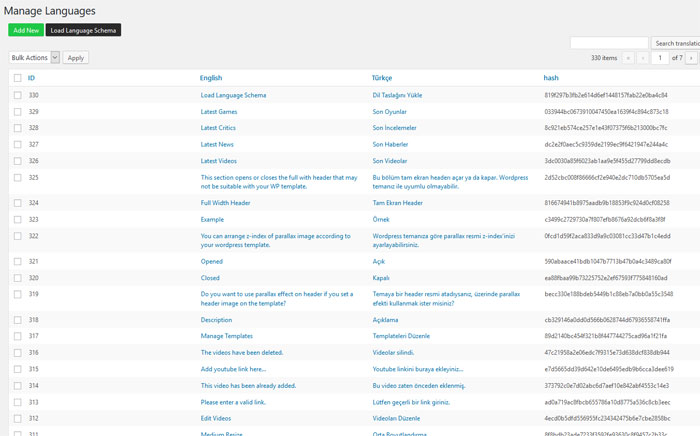Click the Load Language Schema button
The width and height of the screenshot is (700, 436).
[83, 30]
